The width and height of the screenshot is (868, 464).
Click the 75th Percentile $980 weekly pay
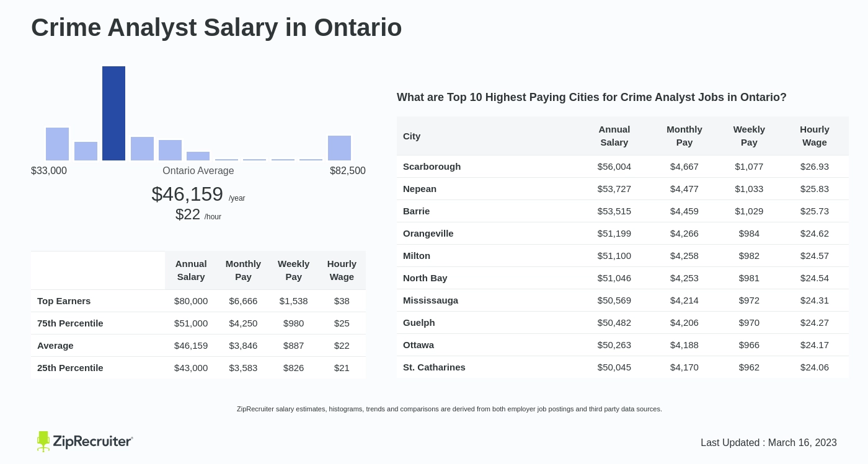[293, 323]
